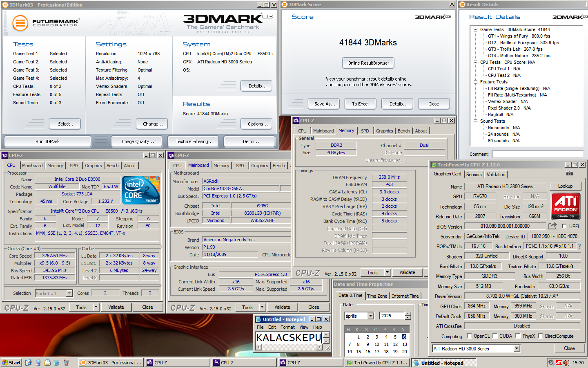Click the Bus Interface question mark icon
Image resolution: width=588 pixels, height=368 pixels.
point(579,246)
